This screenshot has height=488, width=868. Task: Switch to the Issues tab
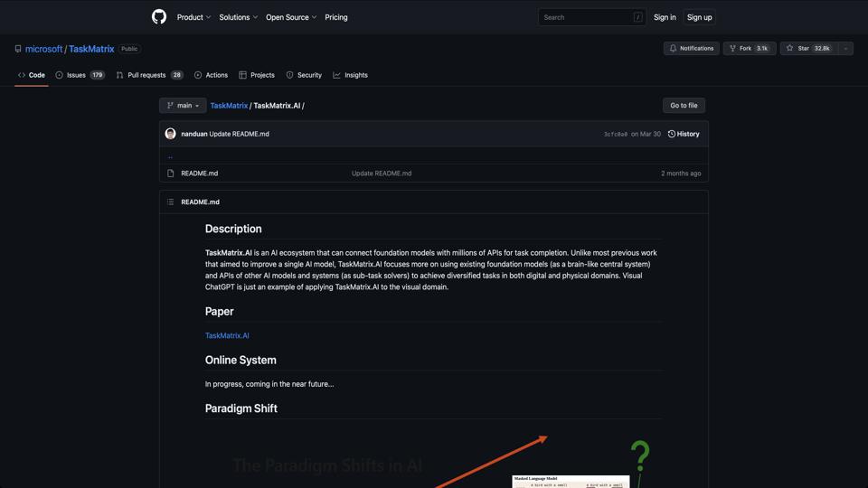[x=80, y=75]
